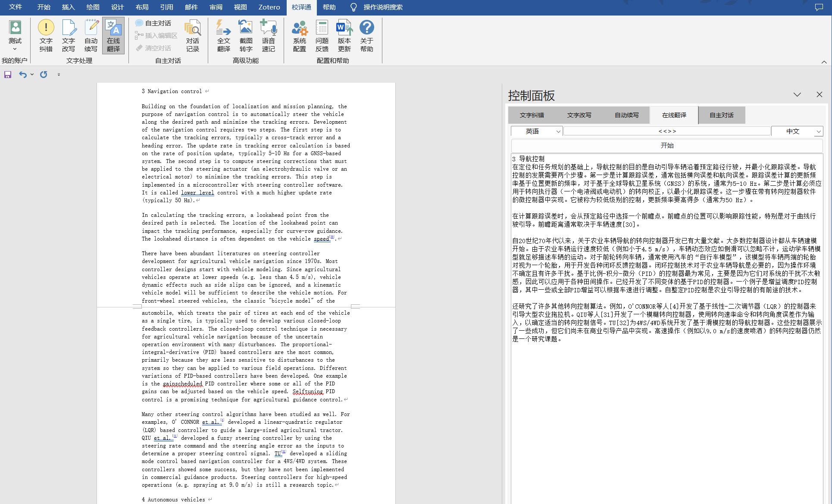
Task: Click the 文字改写 ribbon icon
Action: pyautogui.click(x=69, y=36)
